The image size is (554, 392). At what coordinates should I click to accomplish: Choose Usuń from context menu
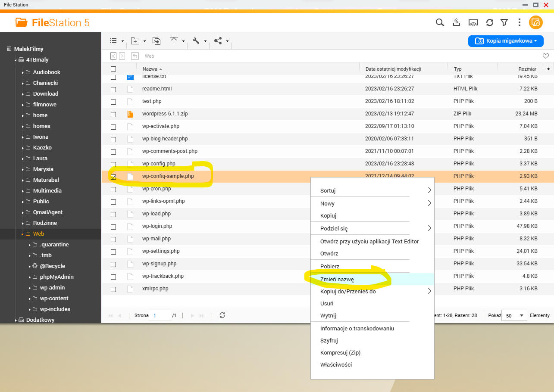tap(327, 303)
